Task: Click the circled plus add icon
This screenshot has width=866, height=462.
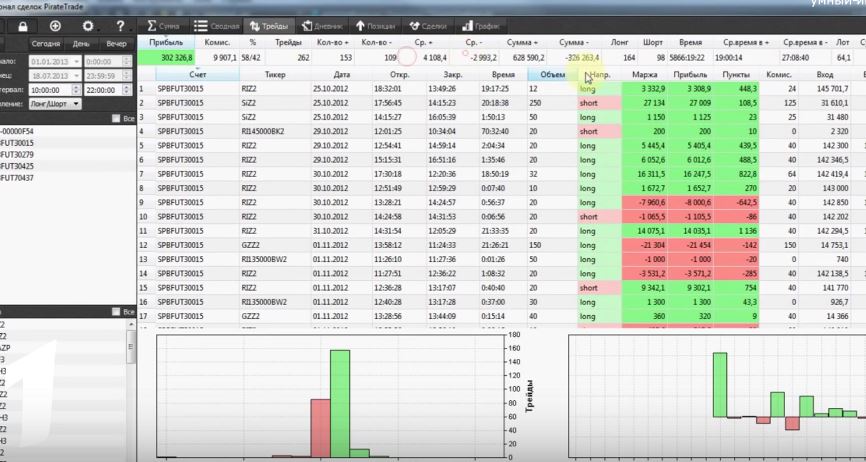Action: coord(55,26)
